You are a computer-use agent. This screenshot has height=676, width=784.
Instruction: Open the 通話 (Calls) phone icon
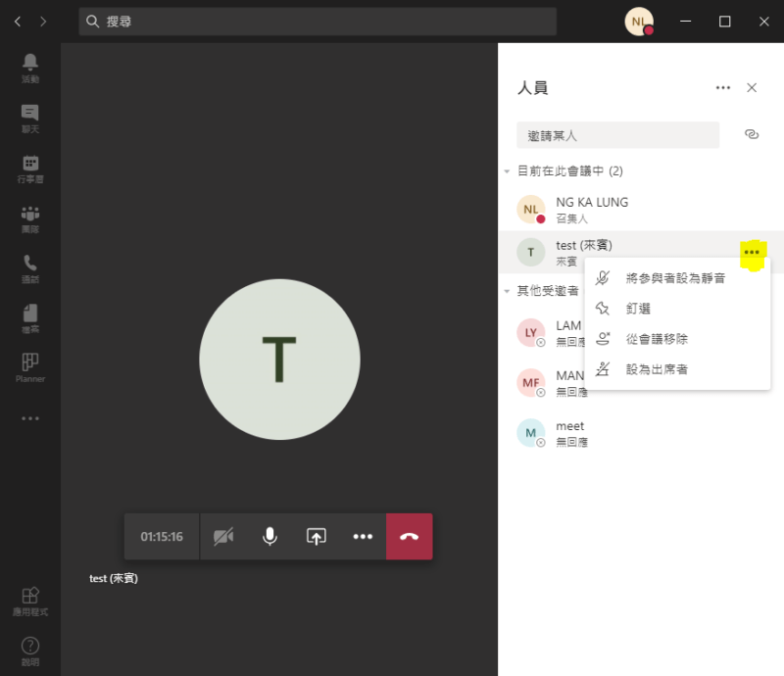29,267
